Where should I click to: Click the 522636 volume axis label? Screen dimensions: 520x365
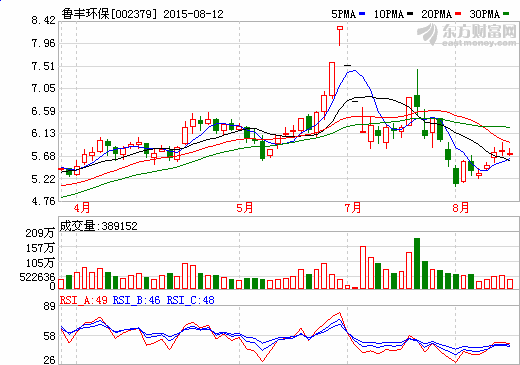(37, 277)
